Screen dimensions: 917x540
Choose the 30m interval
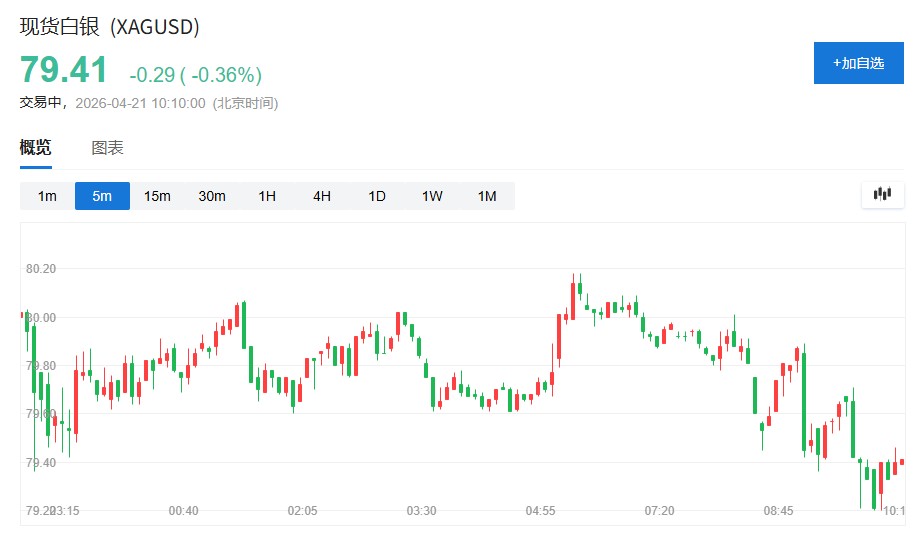click(212, 196)
